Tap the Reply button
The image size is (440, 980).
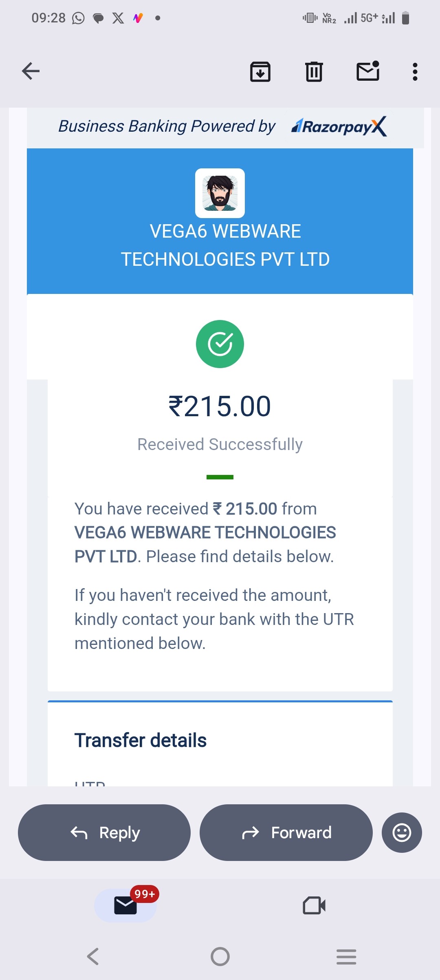click(104, 832)
